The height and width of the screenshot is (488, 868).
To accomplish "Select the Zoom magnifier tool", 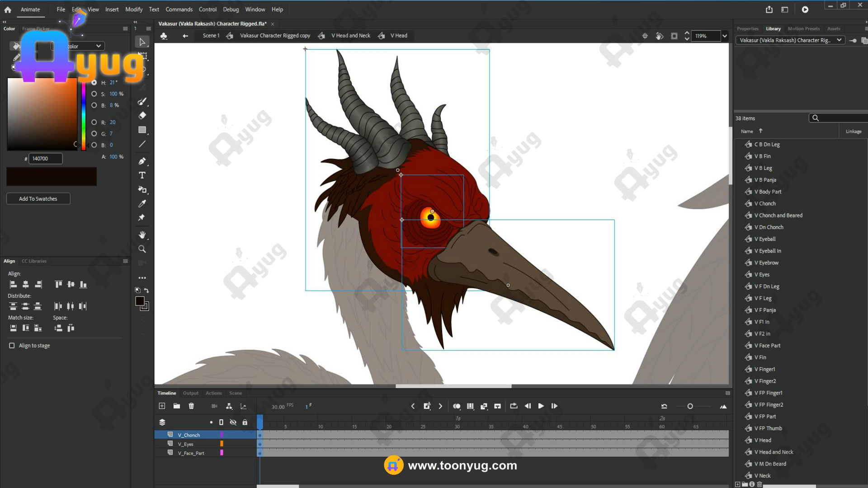I will coord(142,249).
